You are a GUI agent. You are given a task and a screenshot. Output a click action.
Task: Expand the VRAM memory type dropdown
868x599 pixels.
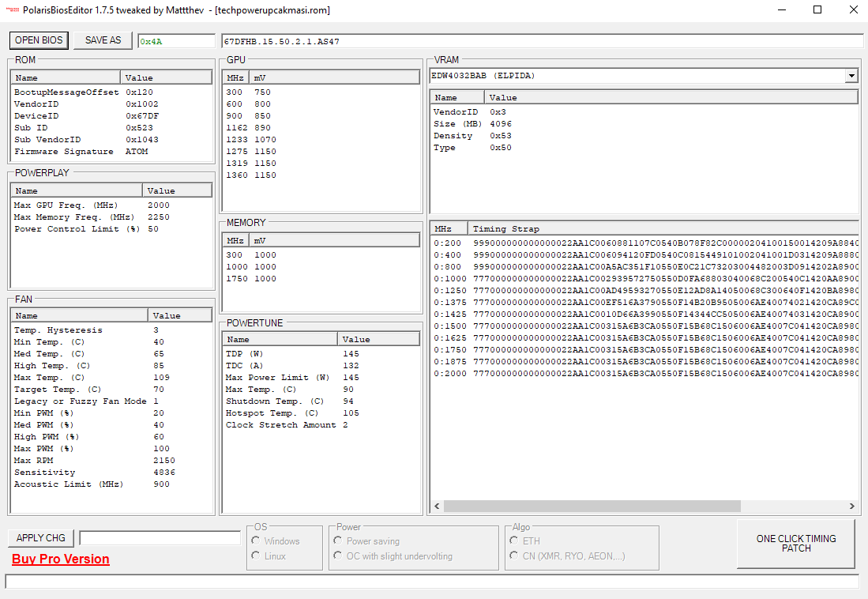[851, 76]
